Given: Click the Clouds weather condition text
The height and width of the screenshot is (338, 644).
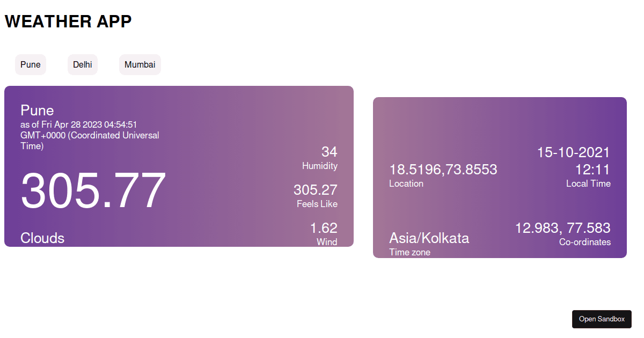Looking at the screenshot, I should (x=42, y=238).
